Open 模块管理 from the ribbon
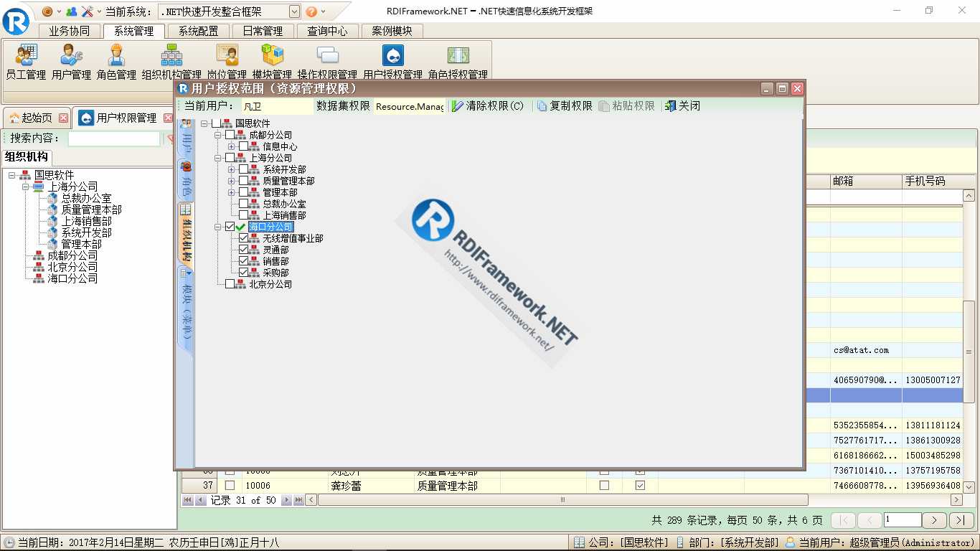This screenshot has height=551, width=980. (272, 62)
